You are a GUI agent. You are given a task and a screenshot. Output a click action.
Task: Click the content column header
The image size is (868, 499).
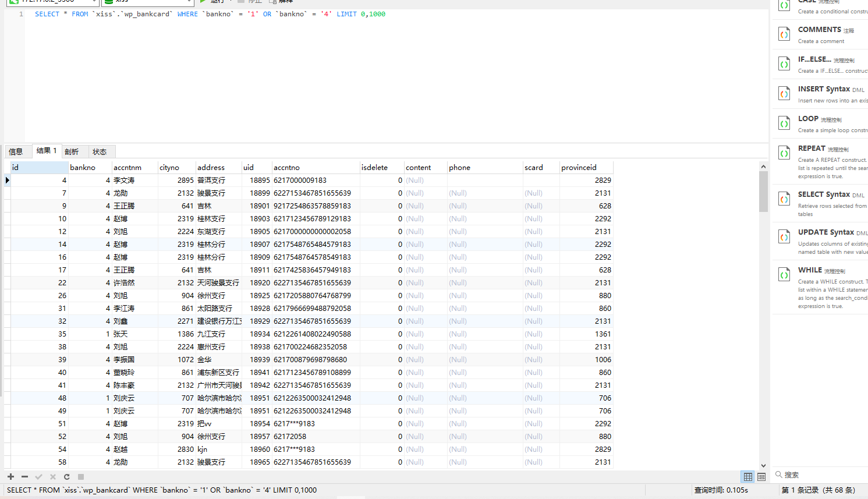pos(426,168)
